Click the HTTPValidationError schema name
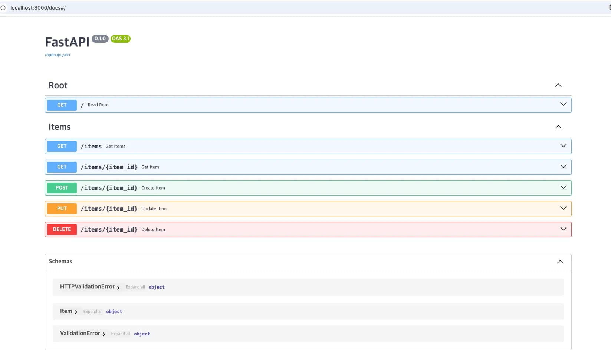 click(87, 287)
